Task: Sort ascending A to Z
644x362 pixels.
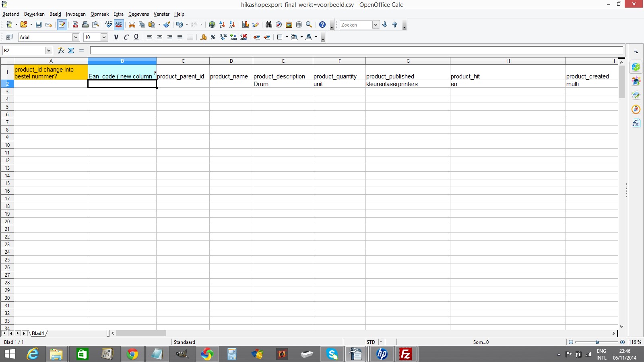Action: coord(222,25)
